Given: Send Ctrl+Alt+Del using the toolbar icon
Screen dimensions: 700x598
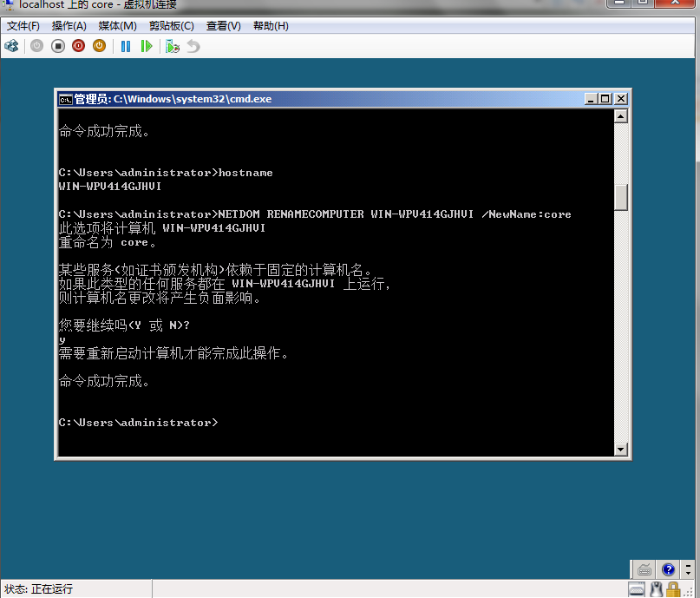Looking at the screenshot, I should point(11,46).
